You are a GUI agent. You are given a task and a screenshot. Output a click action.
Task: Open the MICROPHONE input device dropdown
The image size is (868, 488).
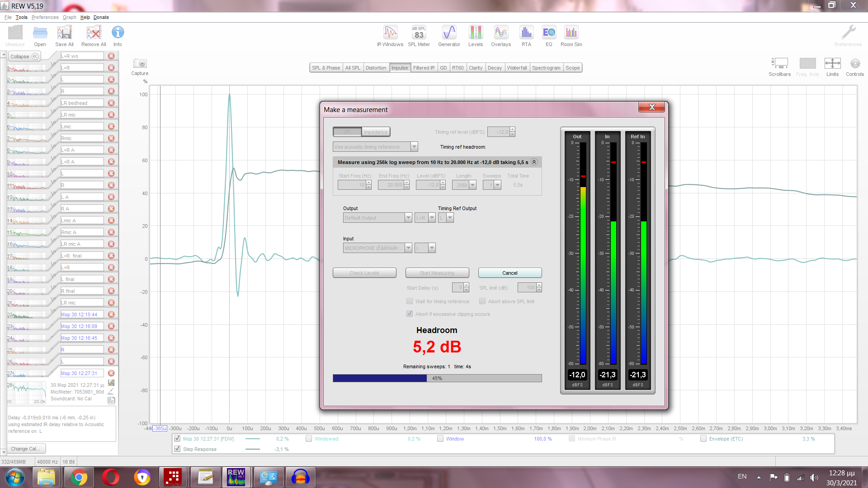pos(408,248)
